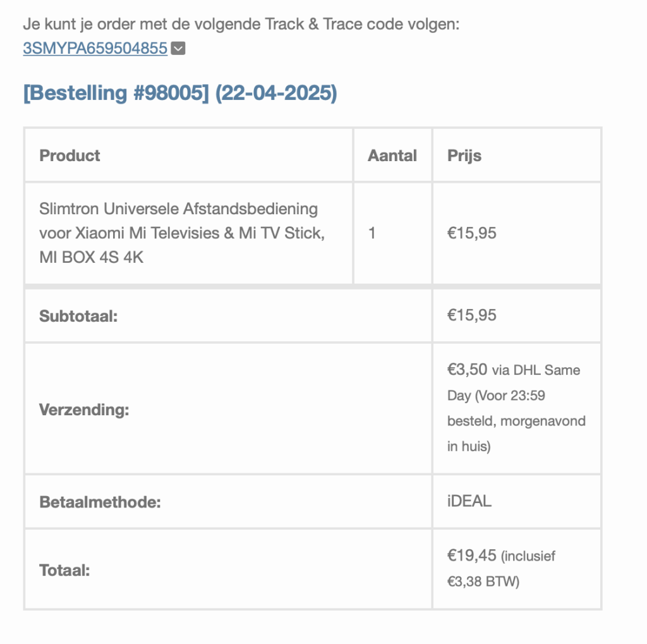Click the subtotal amount €15,95
The height and width of the screenshot is (644, 647).
tap(471, 315)
